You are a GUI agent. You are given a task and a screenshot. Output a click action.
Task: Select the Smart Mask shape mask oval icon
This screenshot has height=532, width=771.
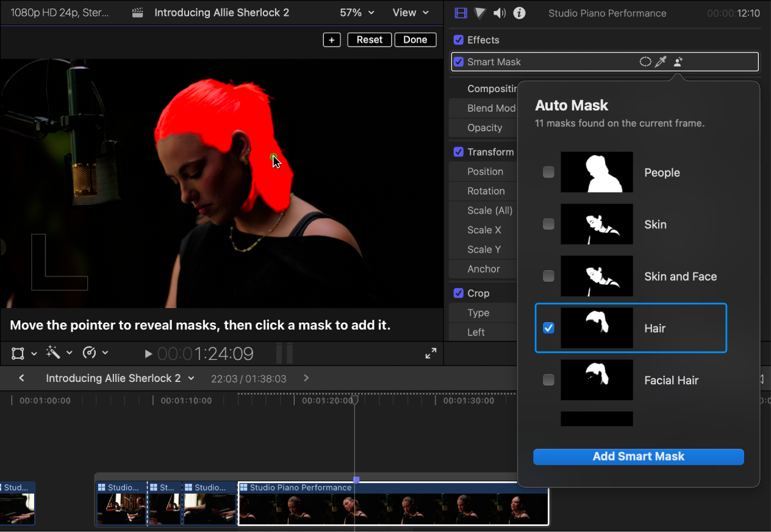click(x=645, y=62)
